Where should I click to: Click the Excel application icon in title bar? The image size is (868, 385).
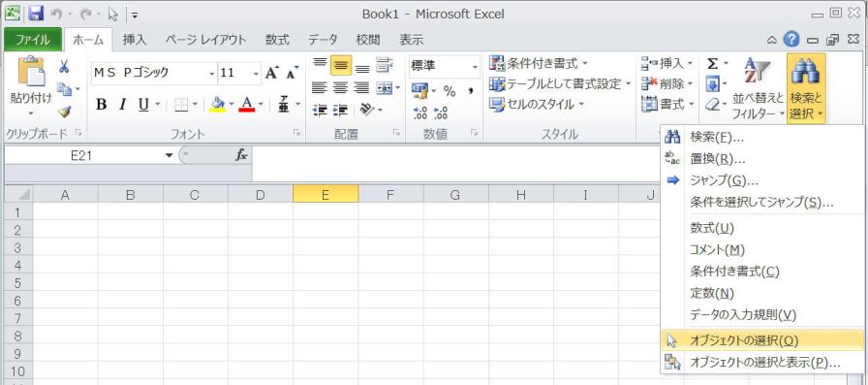click(14, 13)
